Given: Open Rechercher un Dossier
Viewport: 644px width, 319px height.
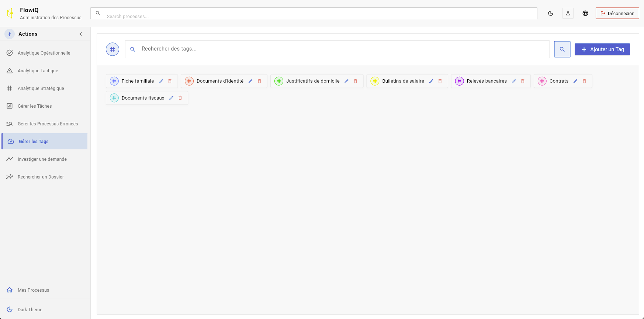Looking at the screenshot, I should coord(44,177).
